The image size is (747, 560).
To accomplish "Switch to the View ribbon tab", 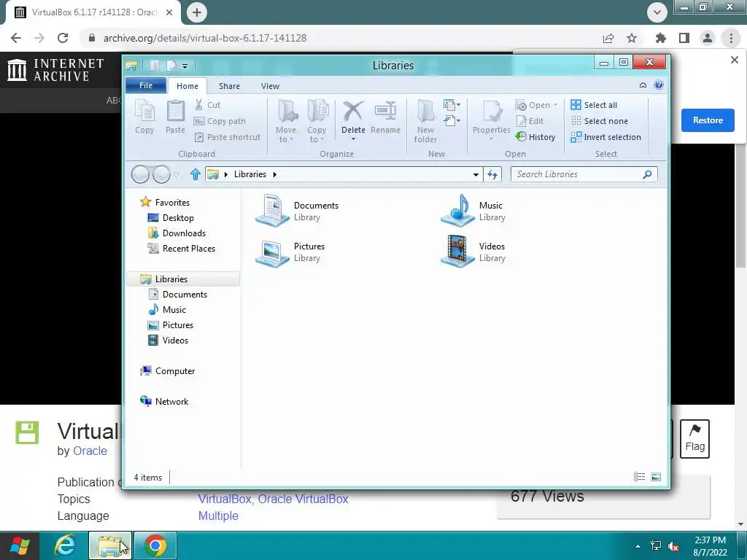I will click(x=270, y=86).
